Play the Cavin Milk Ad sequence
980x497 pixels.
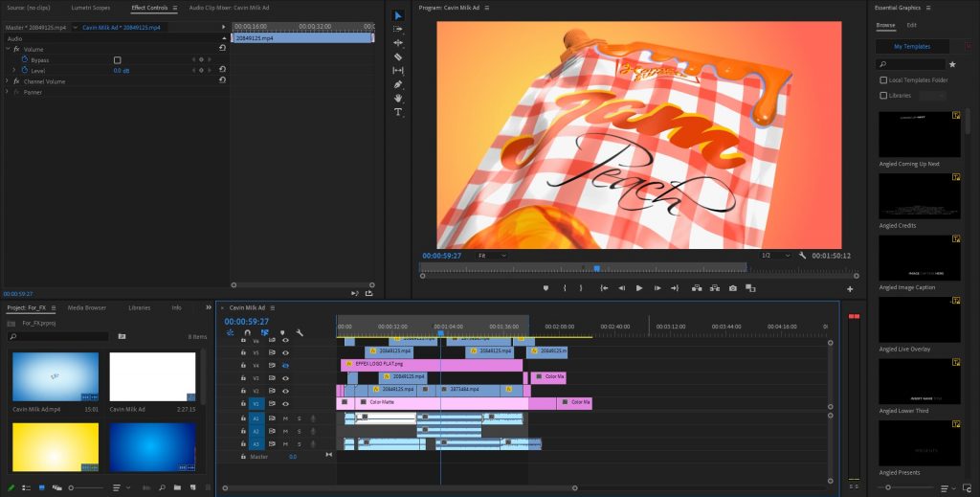[638, 288]
